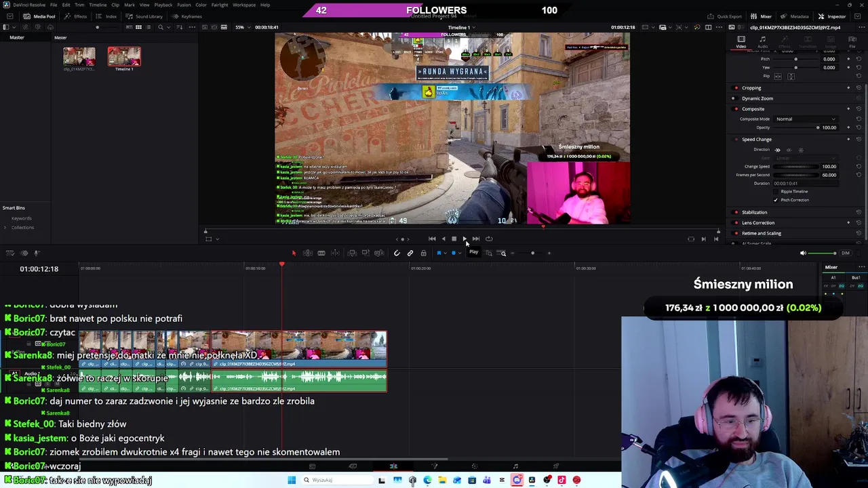Open the Mixer panel
The image size is (868, 488).
click(x=762, y=16)
